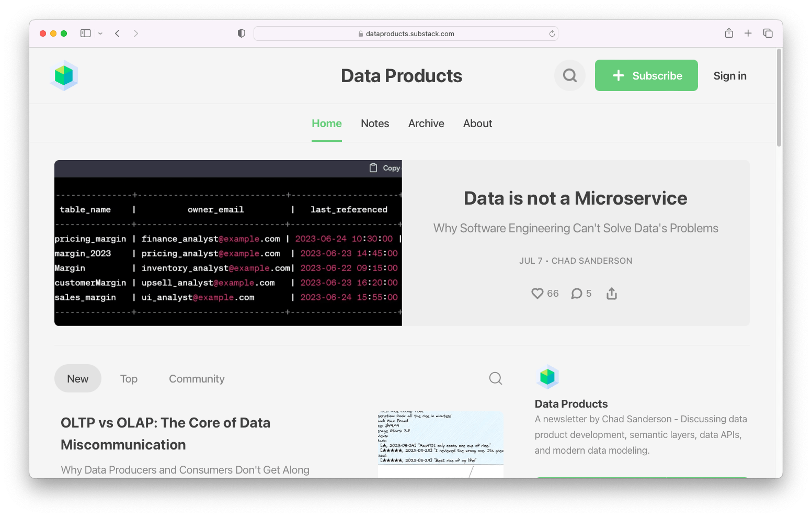The height and width of the screenshot is (517, 812).
Task: Open the Safari Share toolbar icon
Action: tap(729, 33)
